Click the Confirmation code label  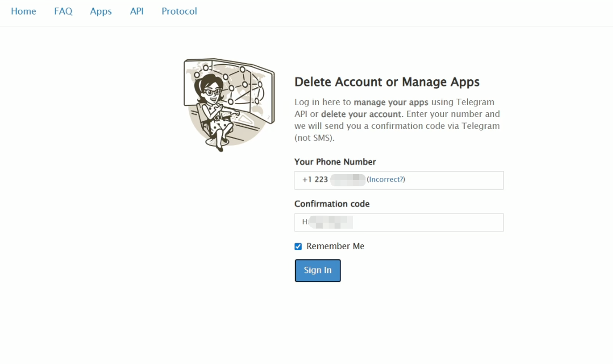(x=332, y=204)
